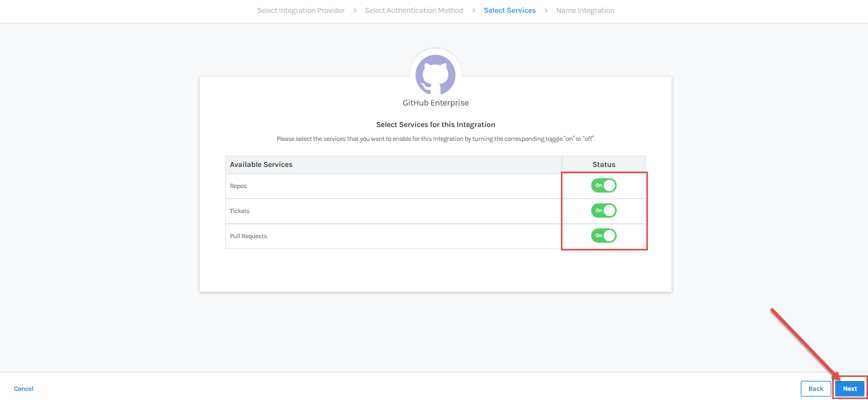Click the Status column header
This screenshot has height=400, width=868.
604,164
